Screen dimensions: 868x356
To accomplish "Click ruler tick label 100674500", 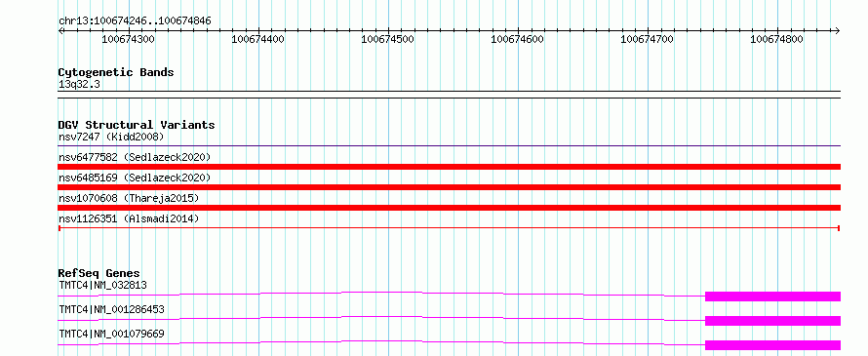I will click(x=387, y=39).
